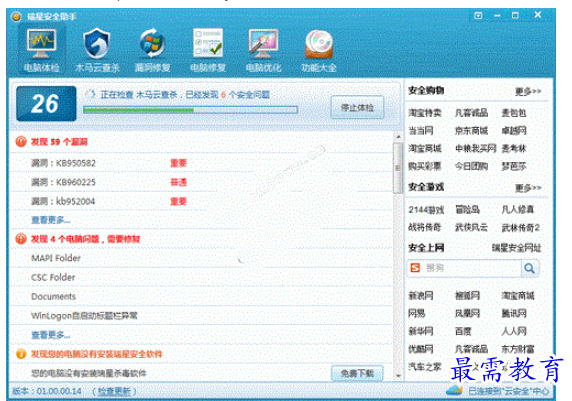Image resolution: width=572 pixels, height=401 pixels.
Task: Select the 漏洞 KB960225 row
Action: [x=201, y=182]
